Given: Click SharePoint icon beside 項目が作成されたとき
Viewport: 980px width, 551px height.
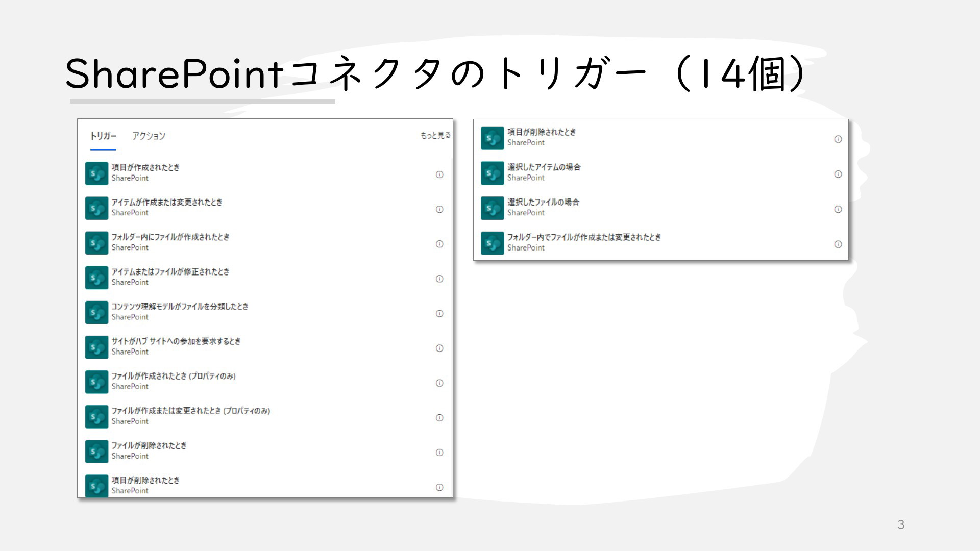Looking at the screenshot, I should (96, 173).
